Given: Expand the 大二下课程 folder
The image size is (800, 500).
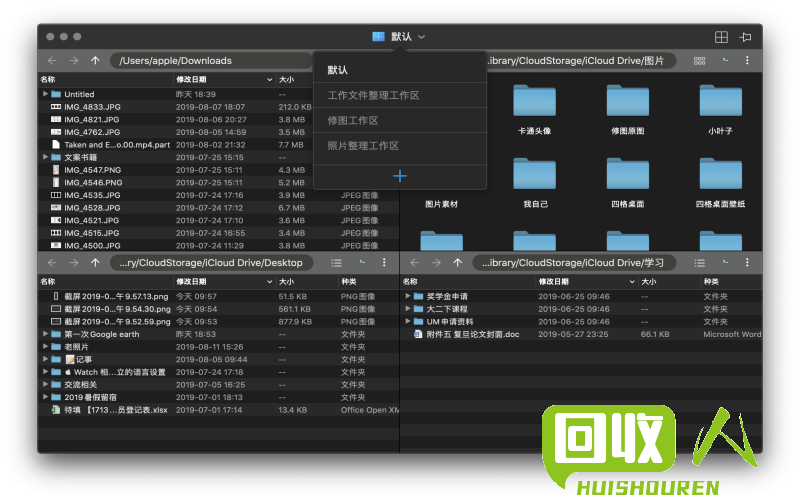Looking at the screenshot, I should click(x=408, y=309).
